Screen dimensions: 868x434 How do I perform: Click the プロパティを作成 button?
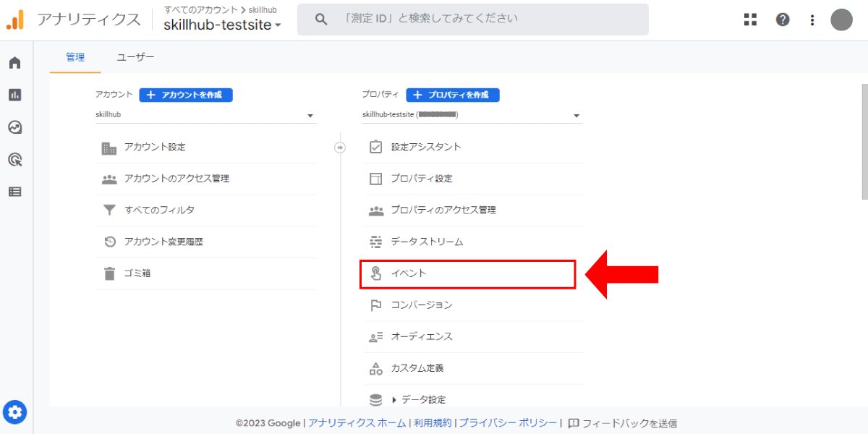click(x=453, y=95)
